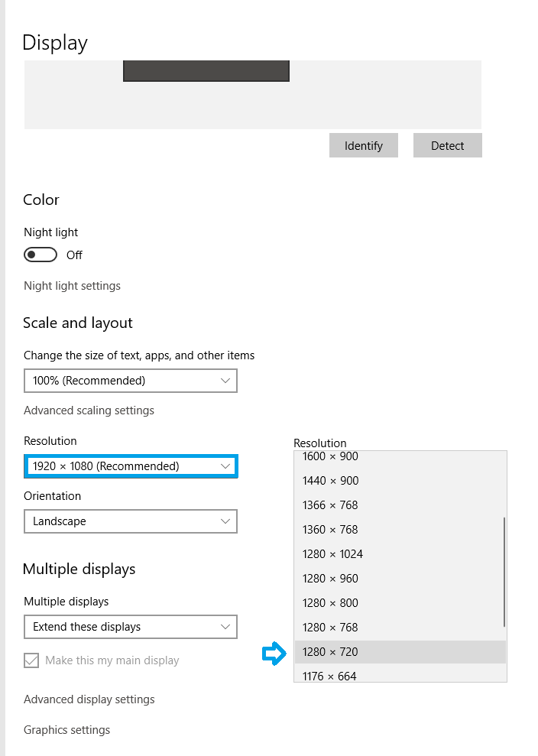Open Night light settings link

(x=72, y=285)
